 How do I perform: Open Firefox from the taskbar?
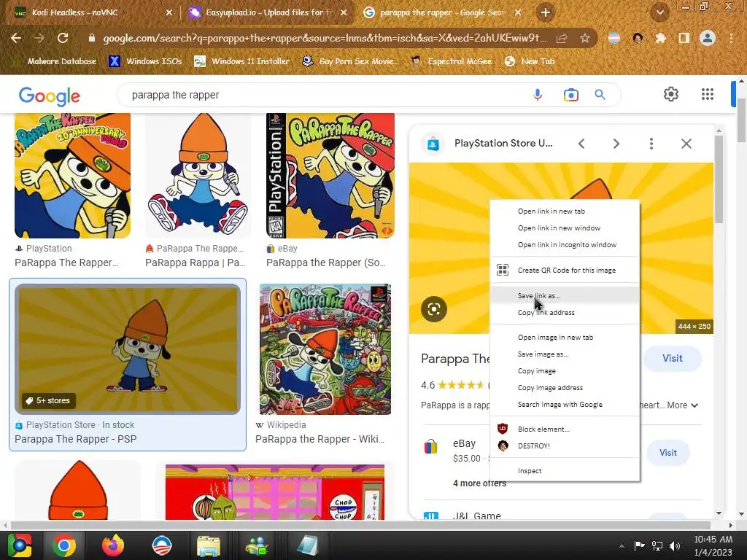[113, 545]
